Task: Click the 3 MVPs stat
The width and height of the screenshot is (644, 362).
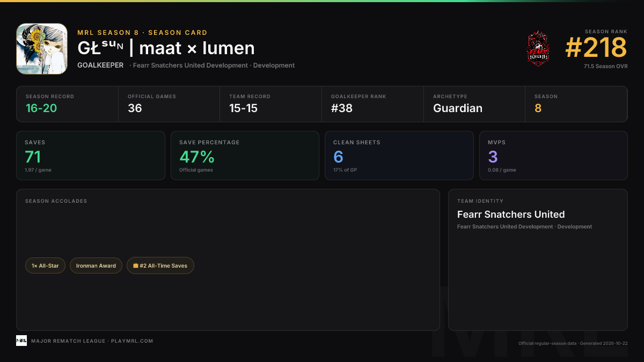Action: point(493,157)
